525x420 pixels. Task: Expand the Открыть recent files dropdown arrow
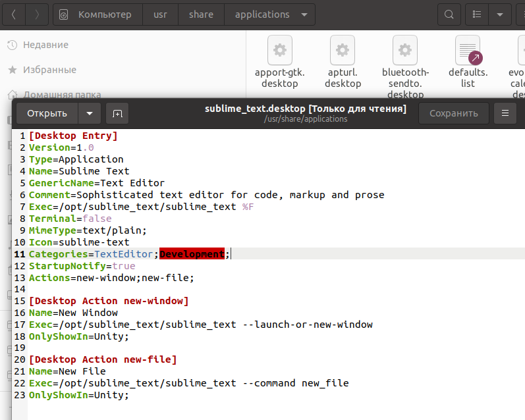(x=90, y=113)
